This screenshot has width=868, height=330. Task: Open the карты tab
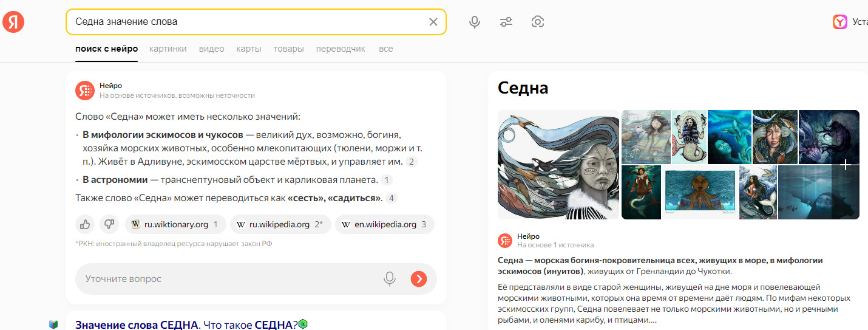(249, 49)
